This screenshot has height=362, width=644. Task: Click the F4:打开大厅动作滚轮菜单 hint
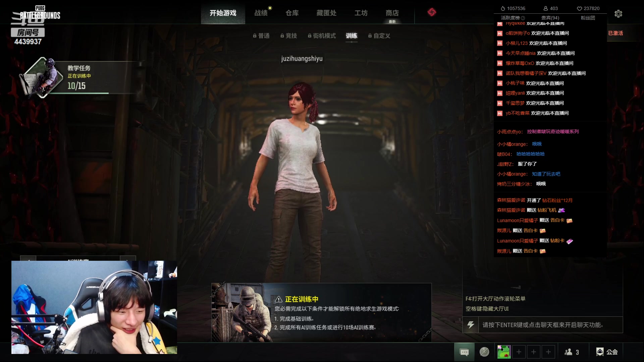495,299
